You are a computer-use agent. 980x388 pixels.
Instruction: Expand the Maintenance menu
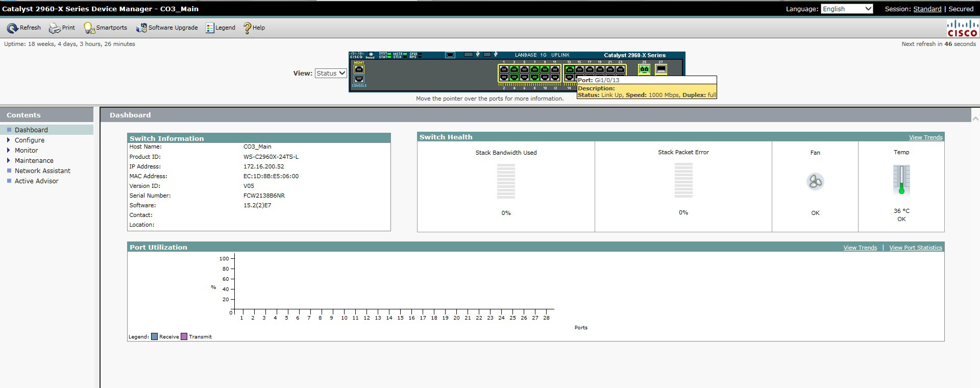(x=34, y=160)
